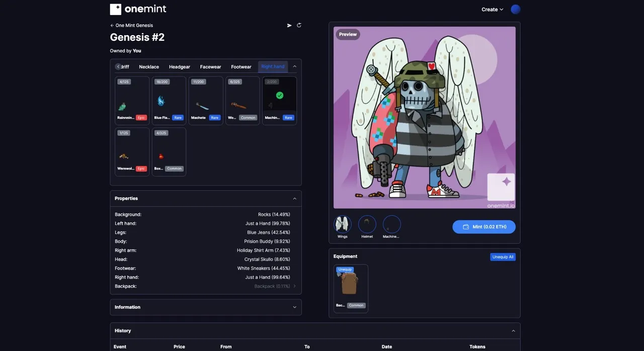The image size is (644, 351).
Task: Click the wallet icon in Mint button
Action: 466,227
